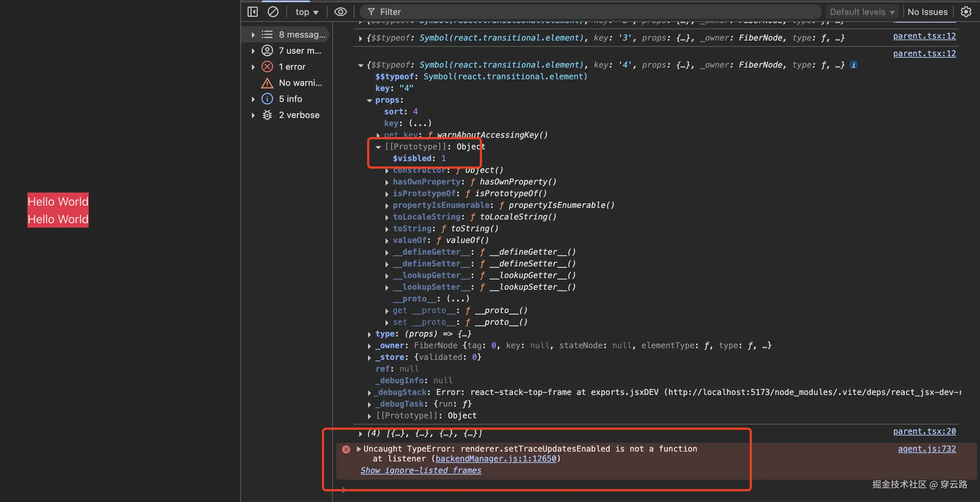980x502 pixels.
Task: Click the warning triangle icon filter
Action: (267, 83)
